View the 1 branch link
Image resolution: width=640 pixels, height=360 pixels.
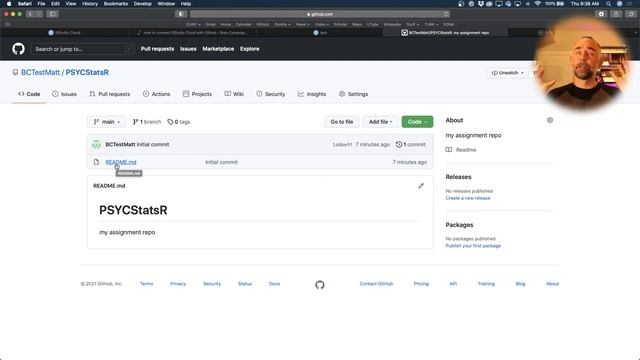pyautogui.click(x=147, y=122)
